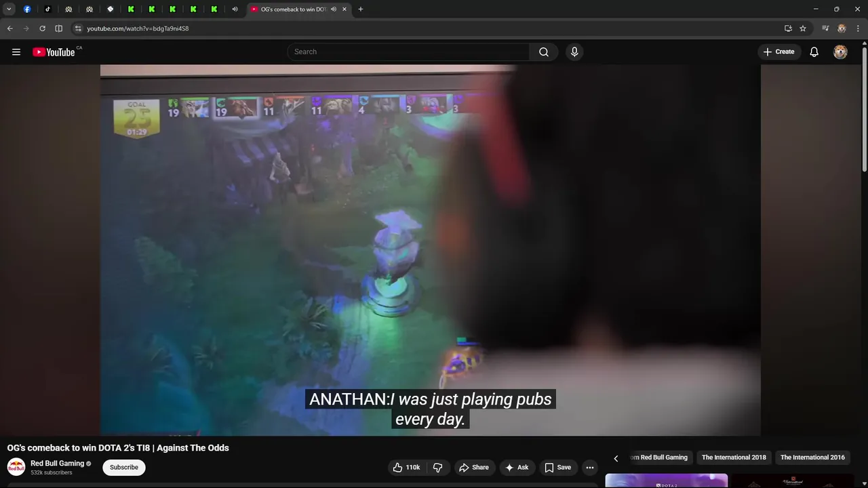Click the search magnifier button
Viewport: 868px width, 488px height.
coord(544,52)
